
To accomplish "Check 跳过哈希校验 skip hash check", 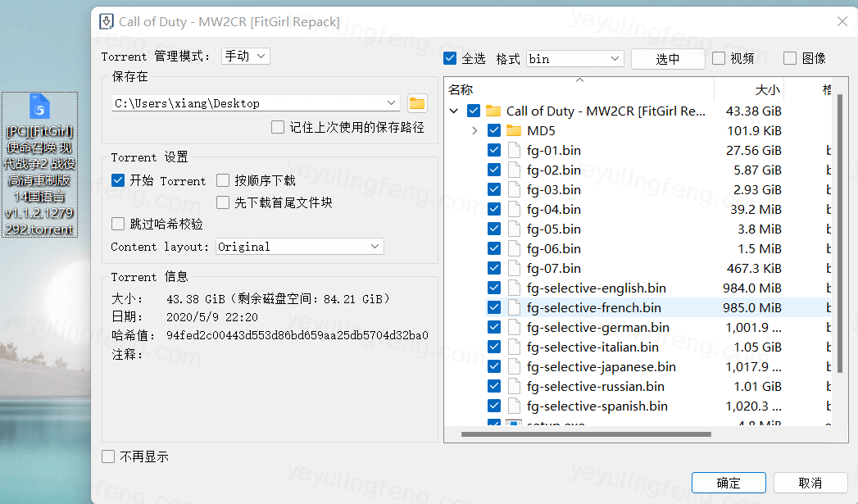I will tap(118, 224).
